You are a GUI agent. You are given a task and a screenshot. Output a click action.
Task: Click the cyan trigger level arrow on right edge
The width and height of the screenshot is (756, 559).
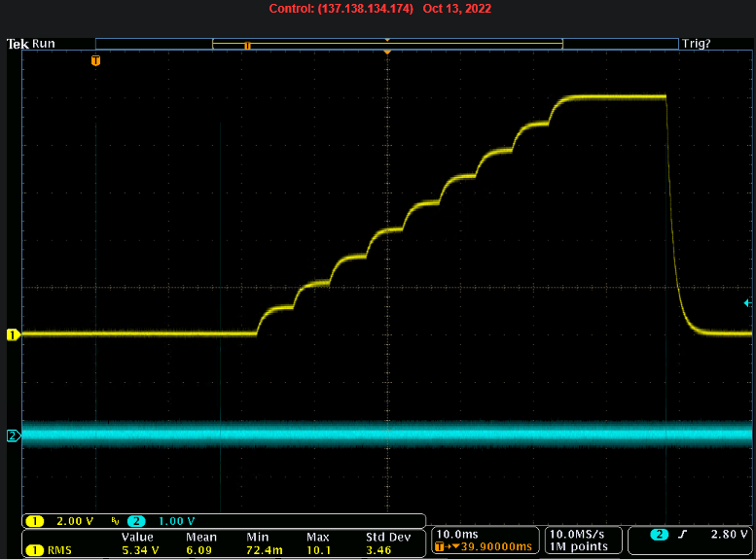tap(746, 304)
